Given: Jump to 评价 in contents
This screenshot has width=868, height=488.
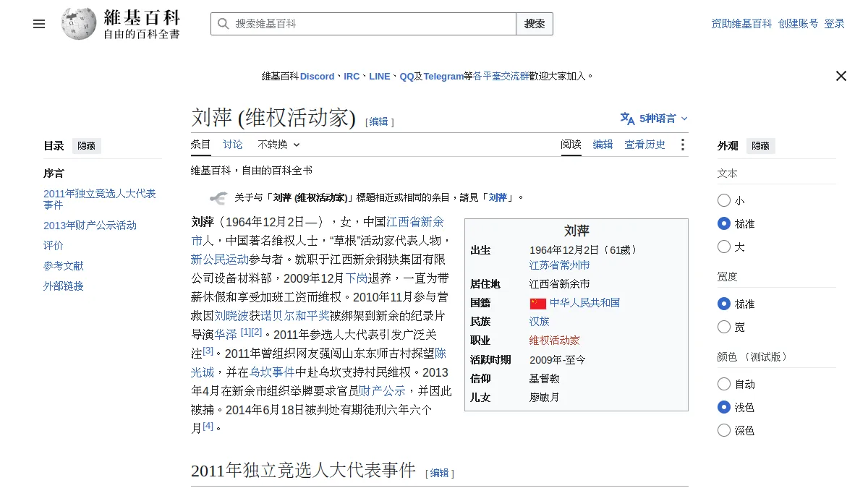Looking at the screenshot, I should click(x=54, y=246).
